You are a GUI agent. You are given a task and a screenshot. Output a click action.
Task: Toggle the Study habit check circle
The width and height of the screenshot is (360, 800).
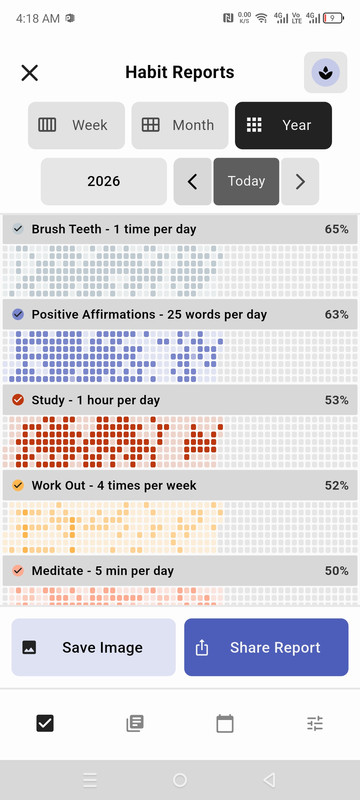tap(18, 400)
